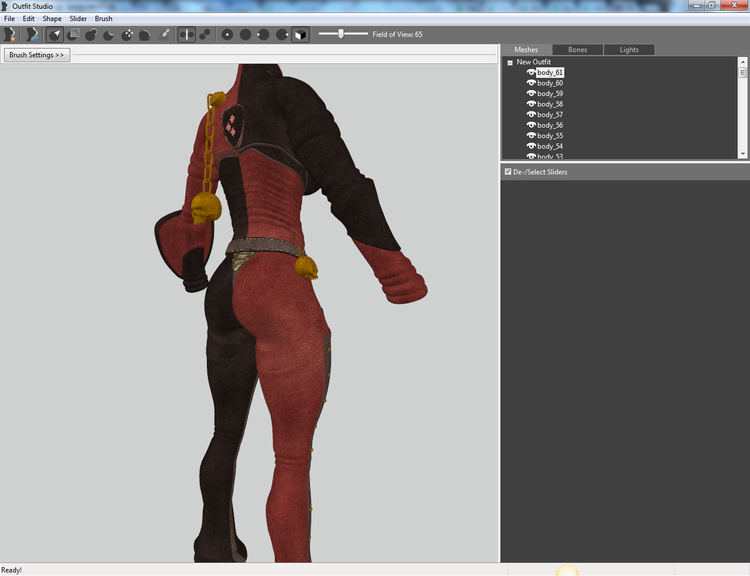Click mesh list scrollbar up arrow
Image resolution: width=750 pixels, height=576 pixels.
[742, 62]
